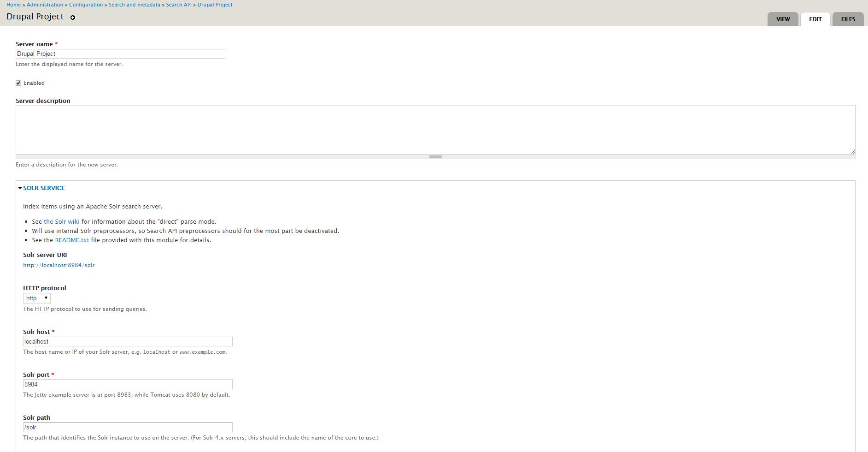The width and height of the screenshot is (868, 452).
Task: Click the Drupal Project breadcrumb link
Action: point(215,5)
